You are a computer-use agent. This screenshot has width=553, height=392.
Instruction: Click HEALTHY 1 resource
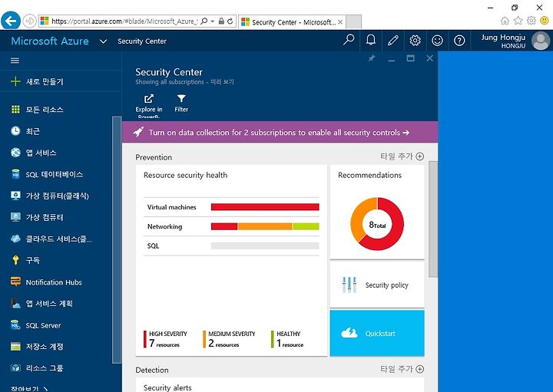(287, 339)
